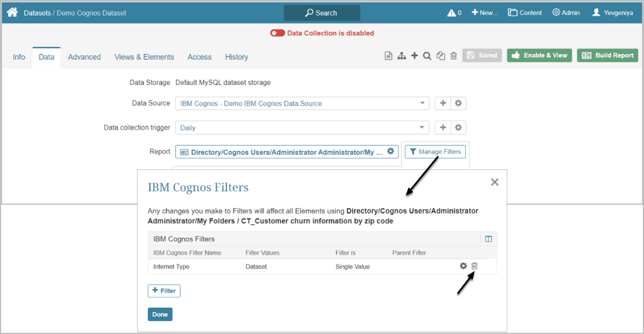The height and width of the screenshot is (334, 644).
Task: Open the Content menu
Action: coord(524,13)
